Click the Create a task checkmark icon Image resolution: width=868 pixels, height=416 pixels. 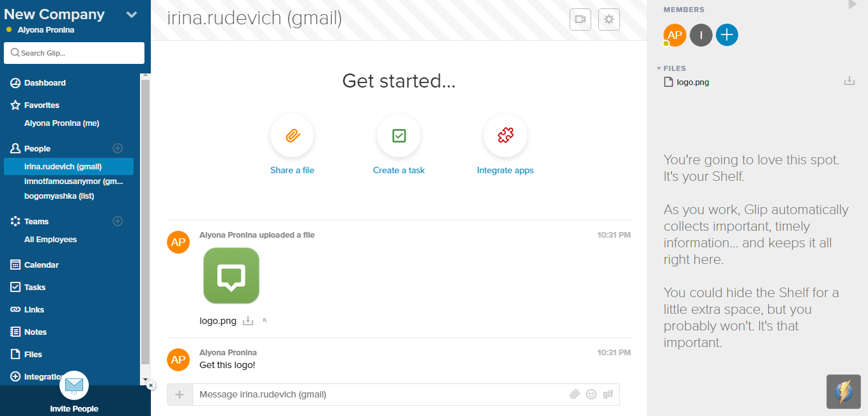pyautogui.click(x=399, y=135)
